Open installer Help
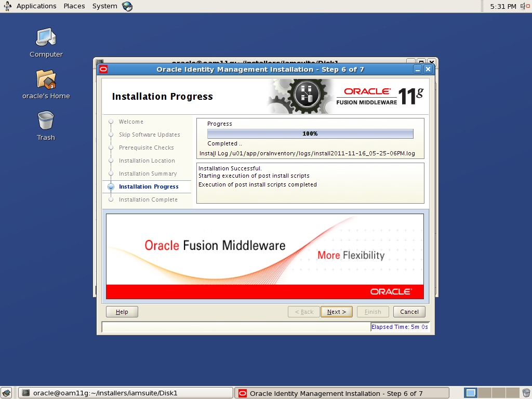This screenshot has height=399, width=532. [x=122, y=311]
